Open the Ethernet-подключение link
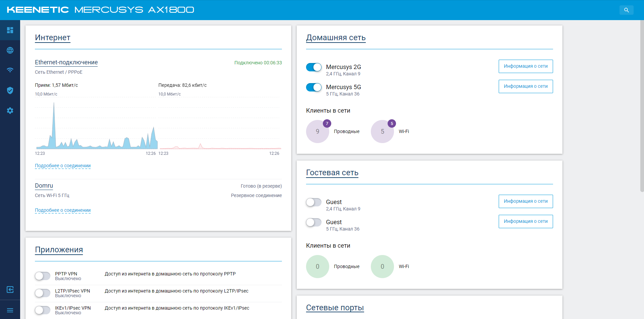 point(66,62)
